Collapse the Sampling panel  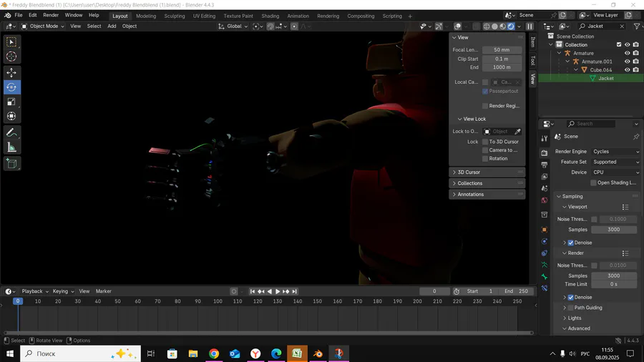572,196
